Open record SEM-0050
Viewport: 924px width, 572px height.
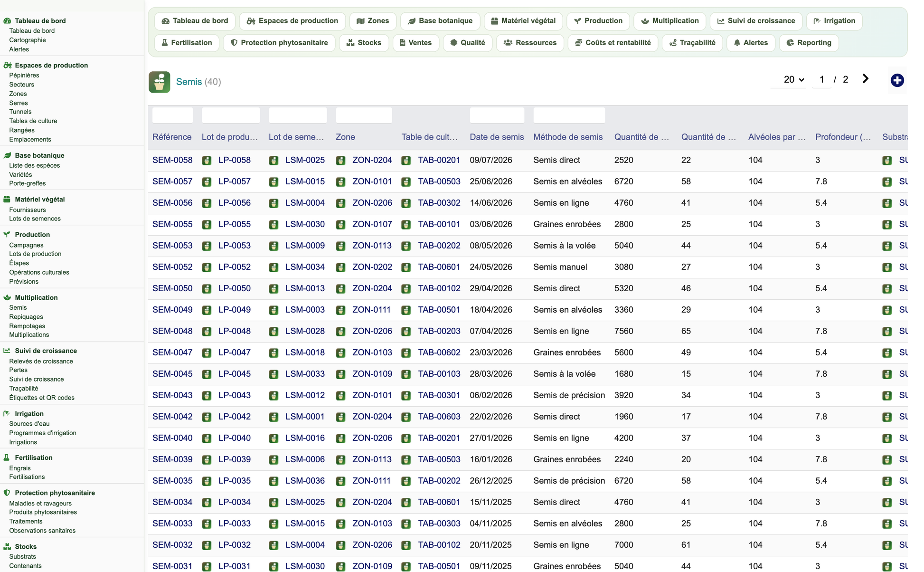click(x=172, y=288)
